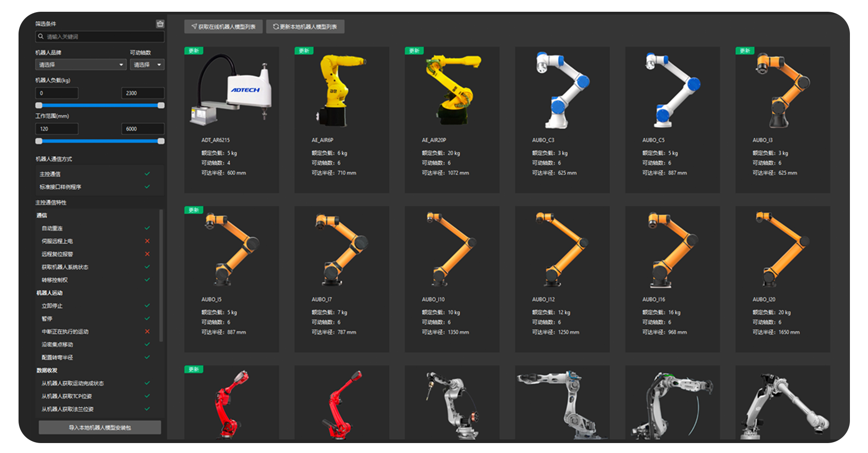Screen dimensions: 868x453
Task: Click the 更新 badge on AE_AIR6P card
Action: click(304, 51)
